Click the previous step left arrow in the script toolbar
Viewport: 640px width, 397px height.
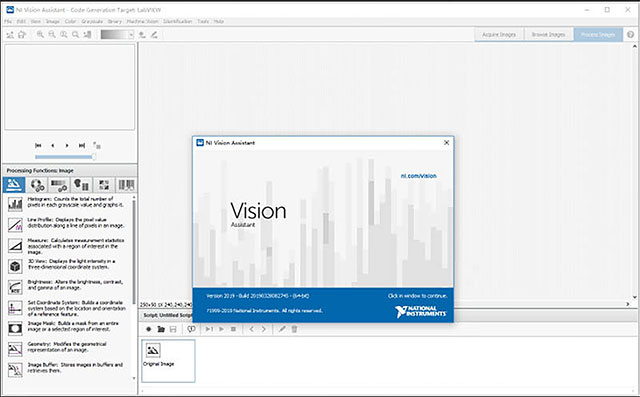[251, 329]
